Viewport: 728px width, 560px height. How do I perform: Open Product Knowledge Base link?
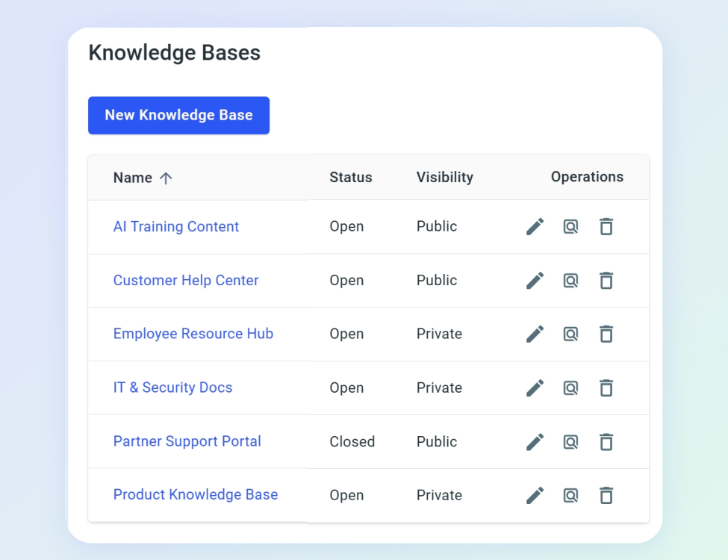click(x=196, y=495)
